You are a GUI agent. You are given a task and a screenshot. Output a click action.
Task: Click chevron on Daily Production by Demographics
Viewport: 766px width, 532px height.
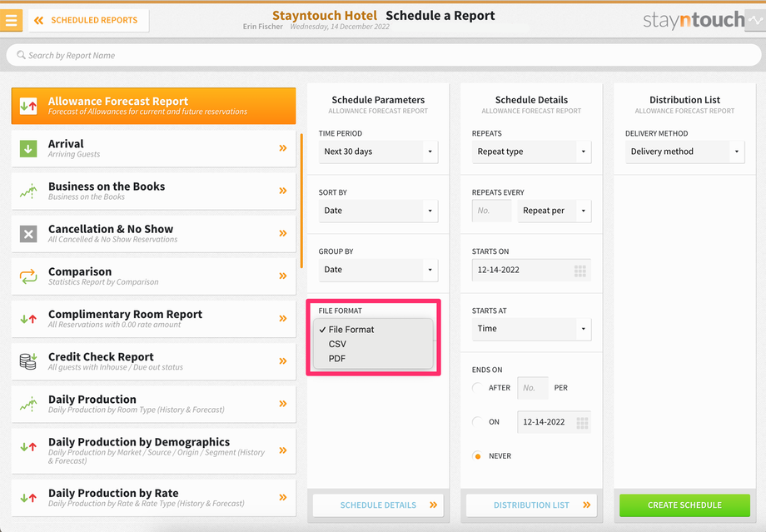(283, 450)
